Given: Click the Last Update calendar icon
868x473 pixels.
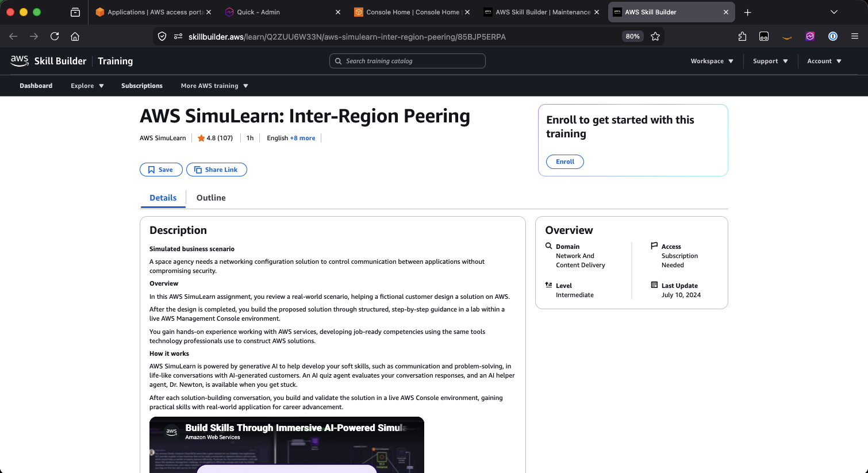Looking at the screenshot, I should coord(654,285).
